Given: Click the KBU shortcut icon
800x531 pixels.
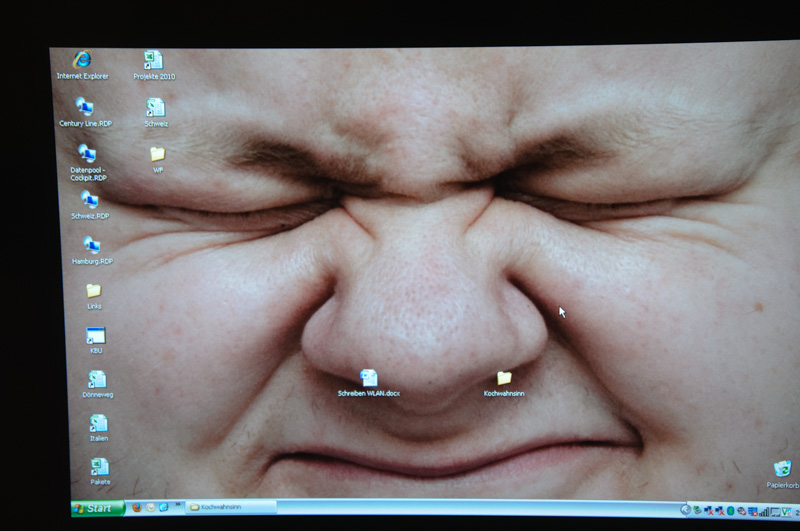Looking at the screenshot, I should pyautogui.click(x=96, y=337).
